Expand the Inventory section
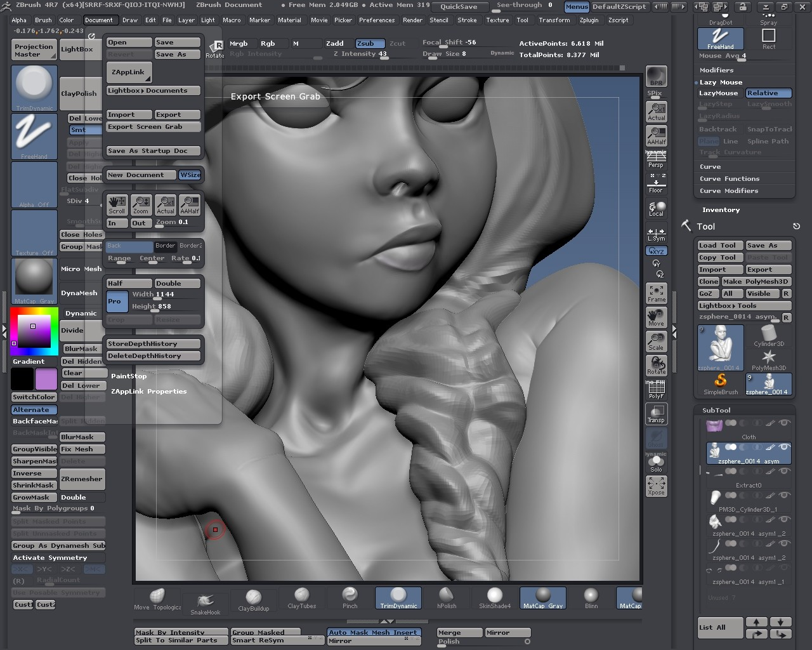This screenshot has width=812, height=650. (721, 210)
